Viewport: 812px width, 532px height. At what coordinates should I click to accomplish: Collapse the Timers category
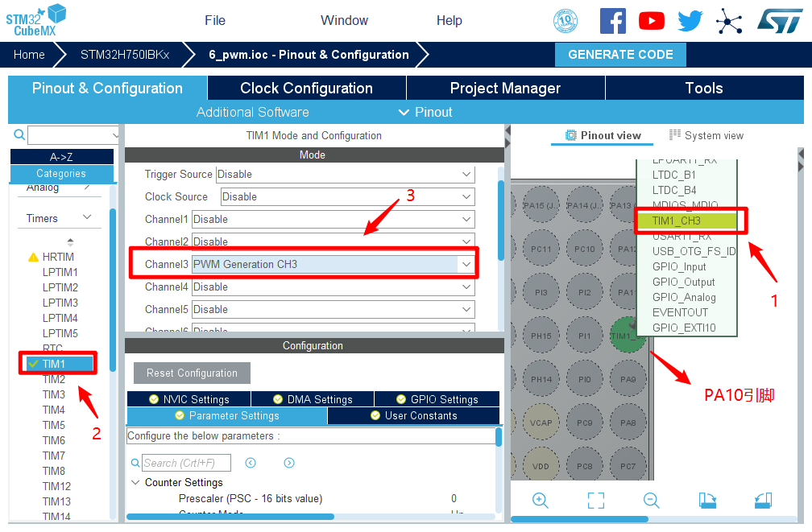(87, 218)
